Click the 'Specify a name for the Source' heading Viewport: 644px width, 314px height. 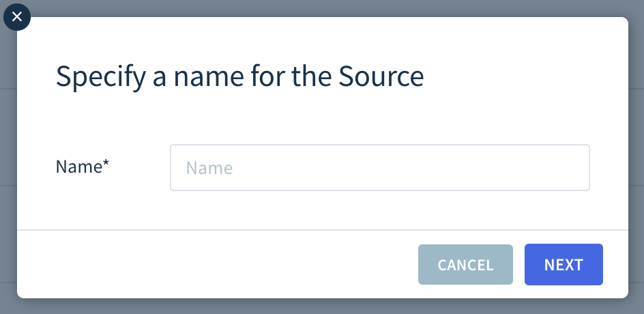(239, 76)
